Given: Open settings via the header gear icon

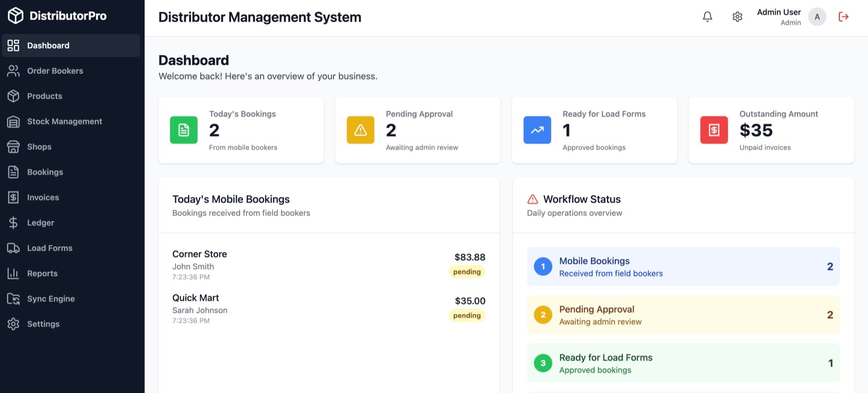Looking at the screenshot, I should 737,17.
